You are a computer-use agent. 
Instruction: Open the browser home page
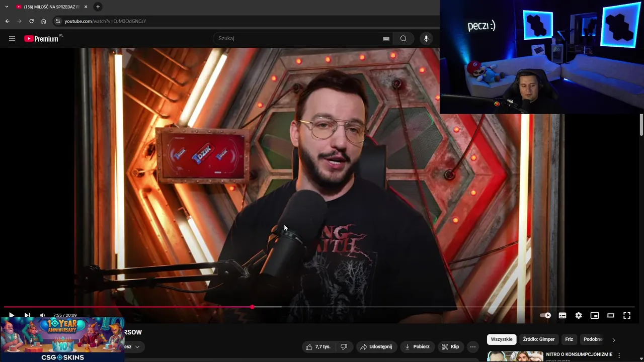(43, 21)
